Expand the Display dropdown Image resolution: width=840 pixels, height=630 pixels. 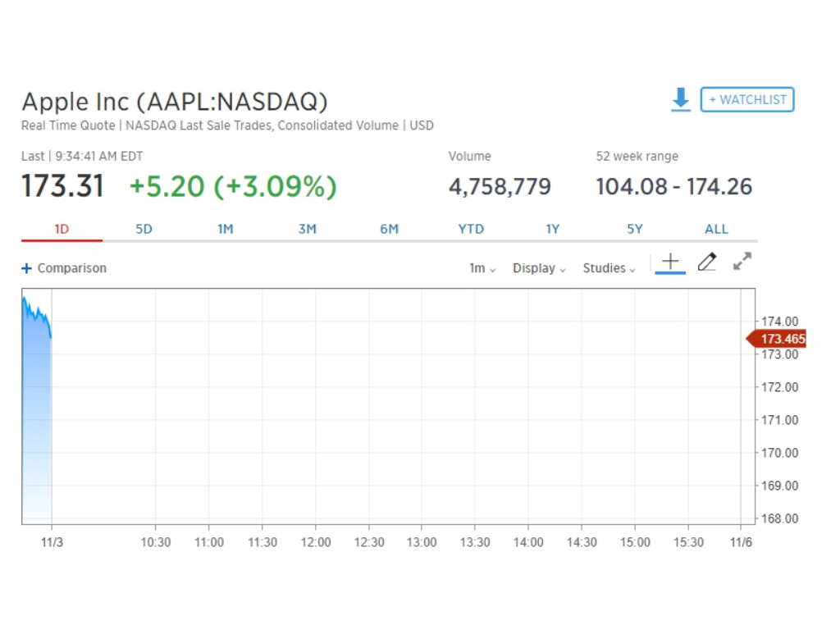pos(539,268)
